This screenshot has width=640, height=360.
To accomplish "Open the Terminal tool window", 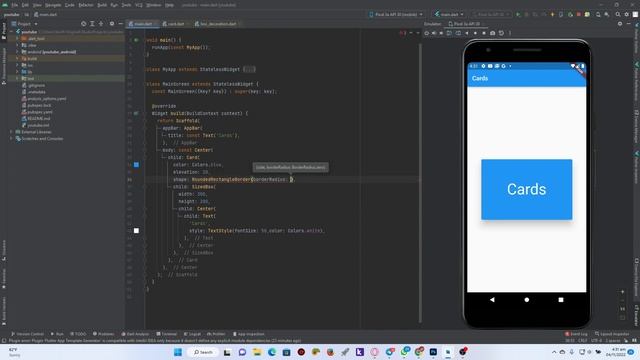I will (x=166, y=334).
